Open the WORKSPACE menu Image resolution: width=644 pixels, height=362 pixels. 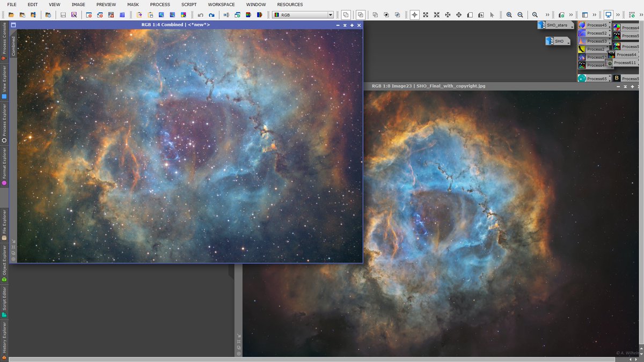click(222, 4)
